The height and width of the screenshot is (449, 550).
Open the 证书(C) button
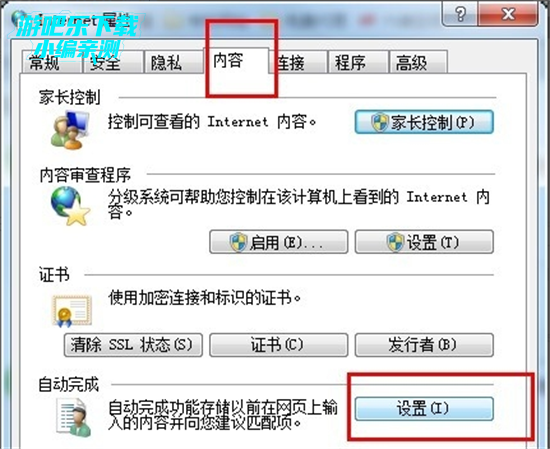[x=279, y=345]
